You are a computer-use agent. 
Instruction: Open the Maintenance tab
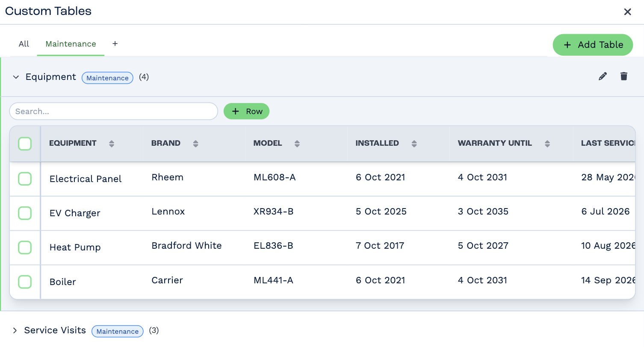pos(71,44)
